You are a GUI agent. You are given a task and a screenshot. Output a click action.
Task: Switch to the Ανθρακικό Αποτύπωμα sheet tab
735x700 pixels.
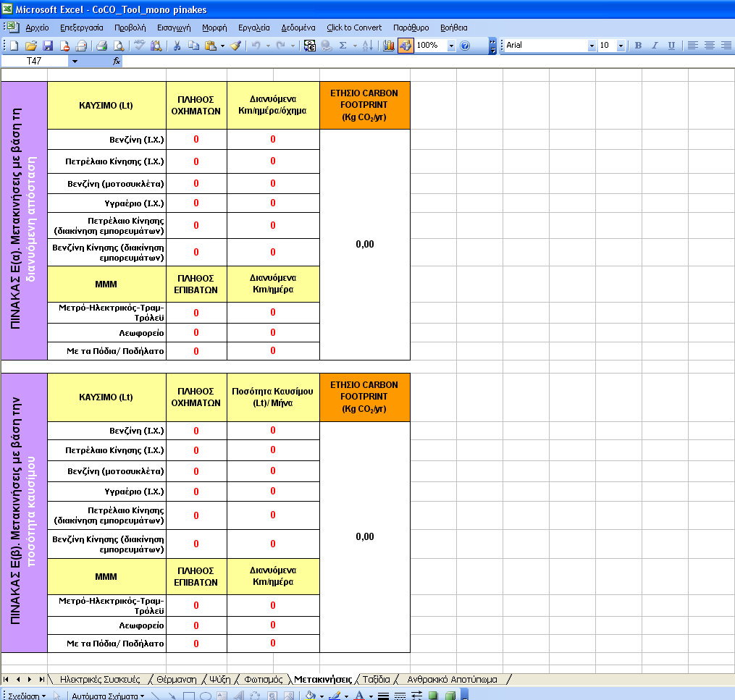point(452,680)
